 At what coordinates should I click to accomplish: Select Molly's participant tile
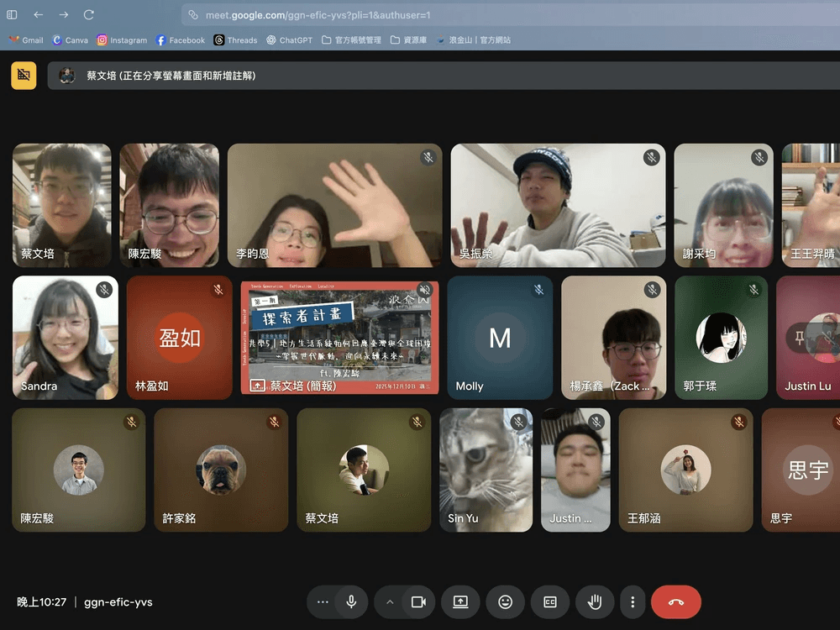coord(500,338)
